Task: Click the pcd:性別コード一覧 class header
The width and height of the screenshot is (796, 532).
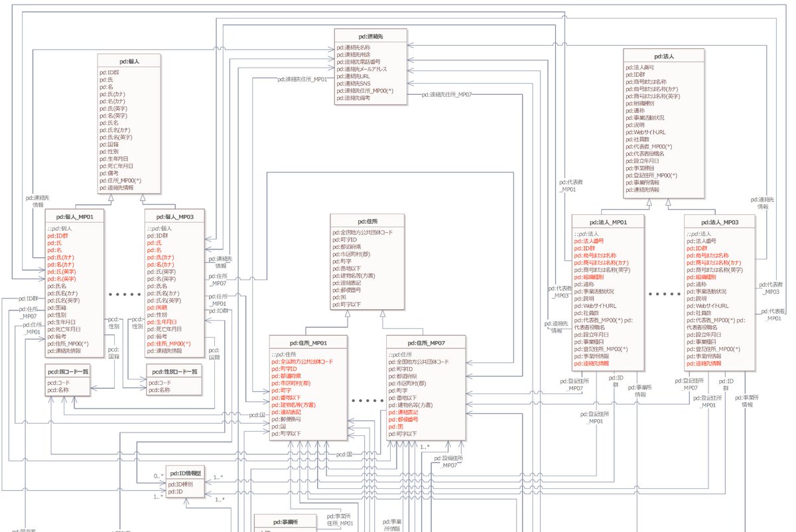Action: pyautogui.click(x=175, y=371)
